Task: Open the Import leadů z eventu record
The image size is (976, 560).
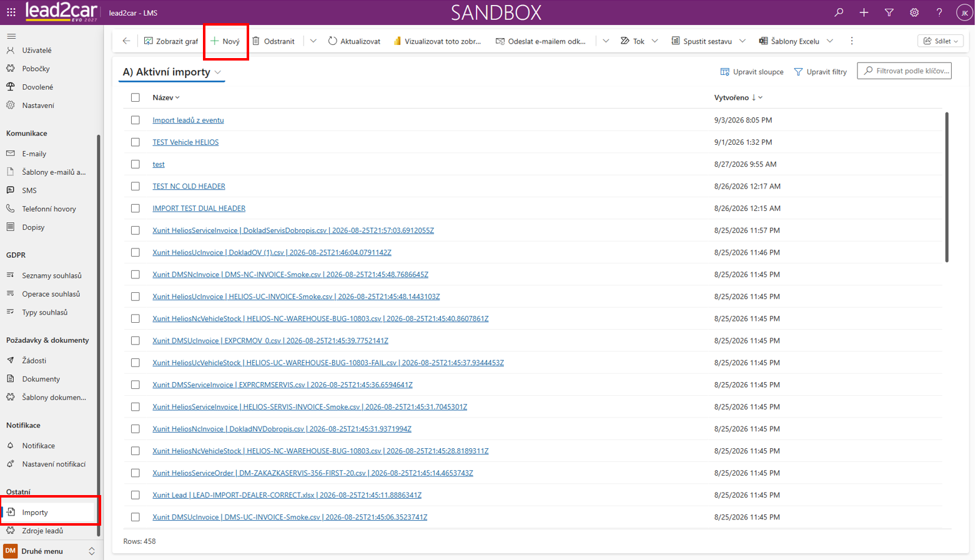Action: tap(188, 120)
